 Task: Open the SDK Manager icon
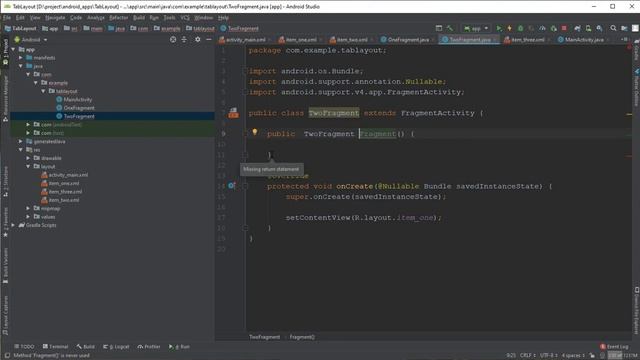click(599, 28)
